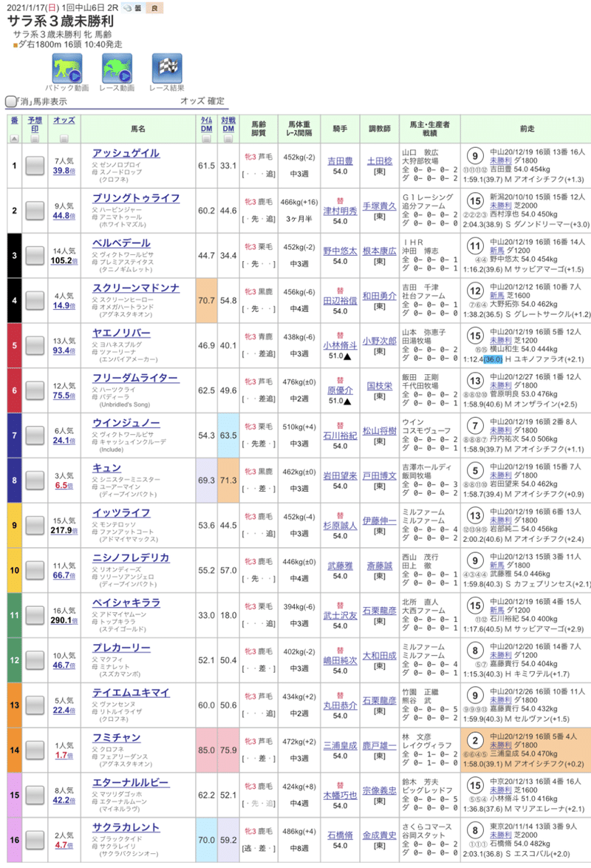Click the 6.5倍 odds link for キュン
Viewport: 591px width, 868px height.
(64, 486)
